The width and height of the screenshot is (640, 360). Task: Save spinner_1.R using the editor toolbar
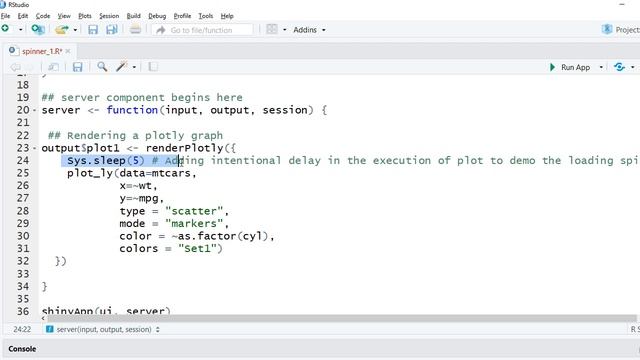[78, 67]
